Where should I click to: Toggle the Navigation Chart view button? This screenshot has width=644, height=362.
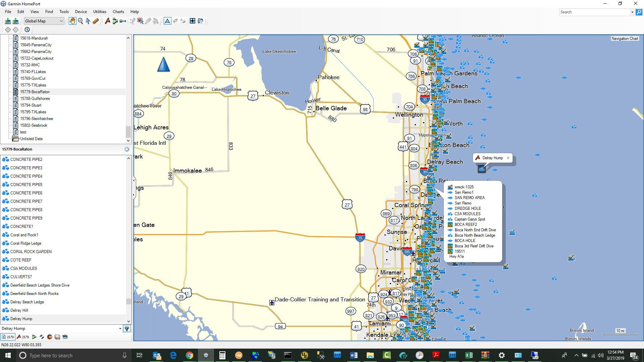[167, 21]
